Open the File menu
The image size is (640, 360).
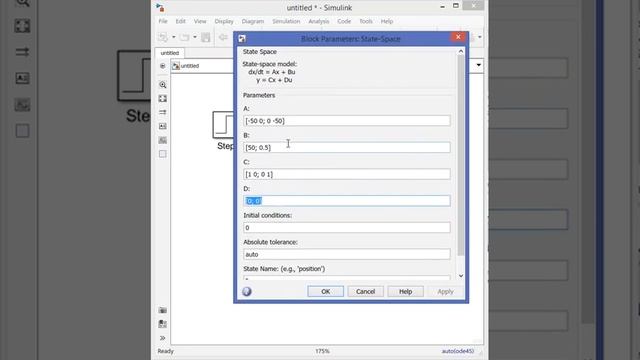click(163, 21)
